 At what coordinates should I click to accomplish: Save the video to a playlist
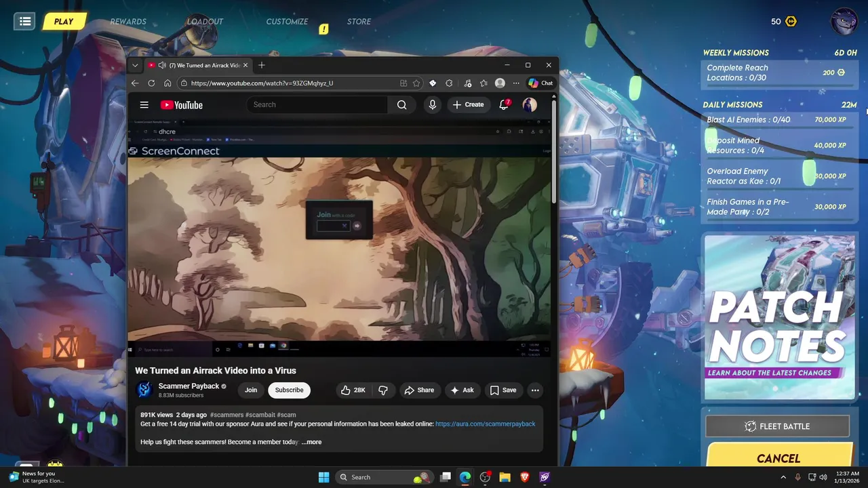pos(503,390)
